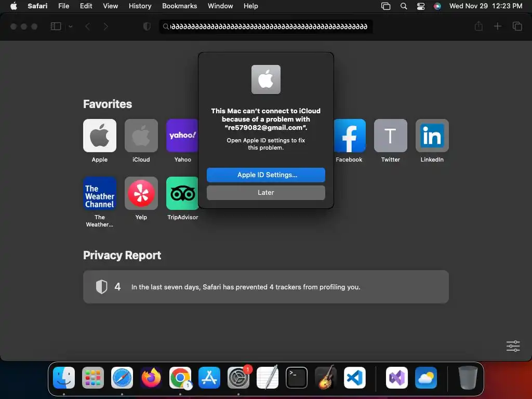
Task: Launch Visual Studio Code from Dock
Action: pyautogui.click(x=354, y=378)
